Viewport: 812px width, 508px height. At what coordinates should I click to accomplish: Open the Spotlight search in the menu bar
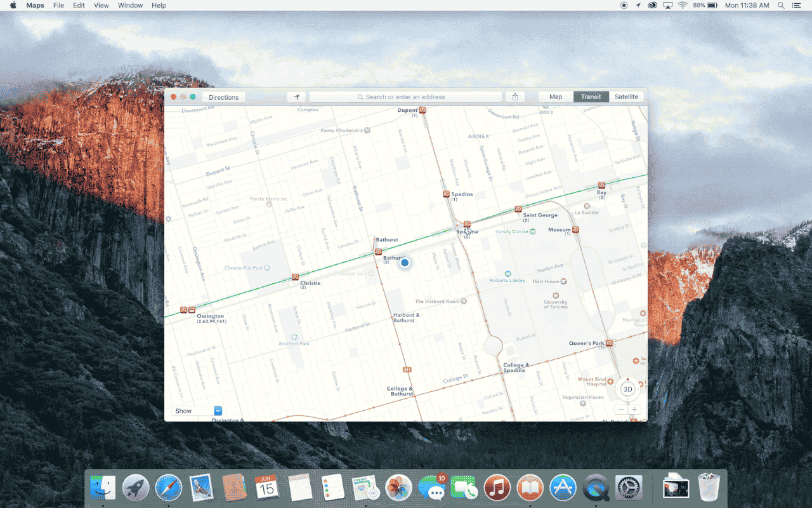pos(780,5)
